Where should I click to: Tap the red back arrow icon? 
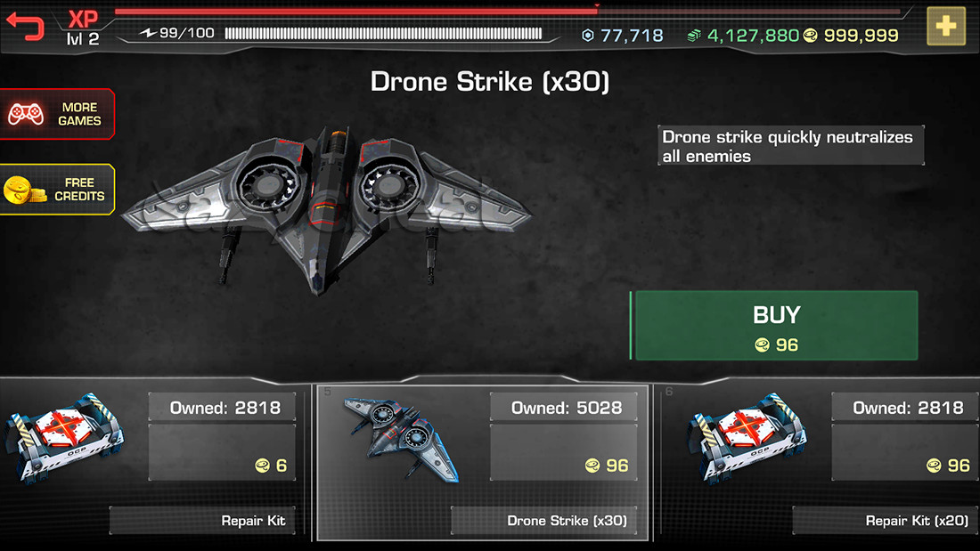tap(25, 27)
